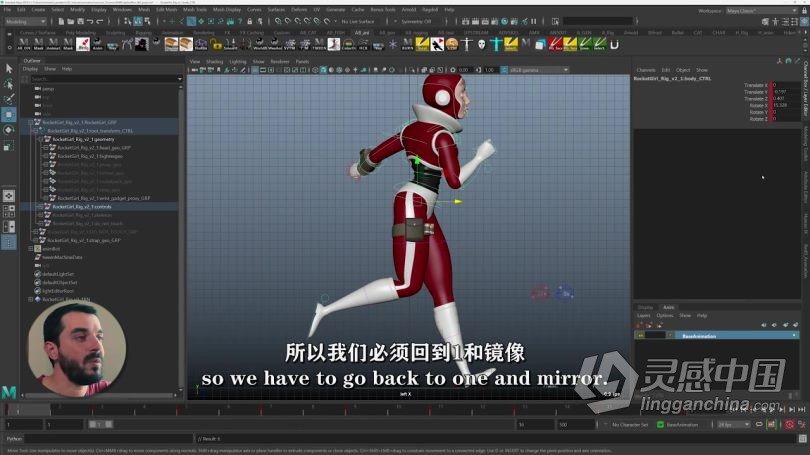
Task: Open the Mesh Tools menu
Action: pos(194,10)
